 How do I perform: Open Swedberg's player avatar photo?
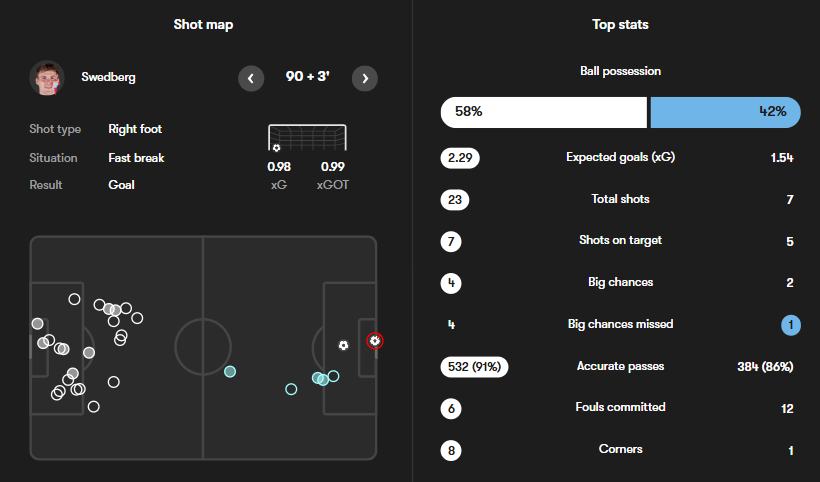coord(47,77)
